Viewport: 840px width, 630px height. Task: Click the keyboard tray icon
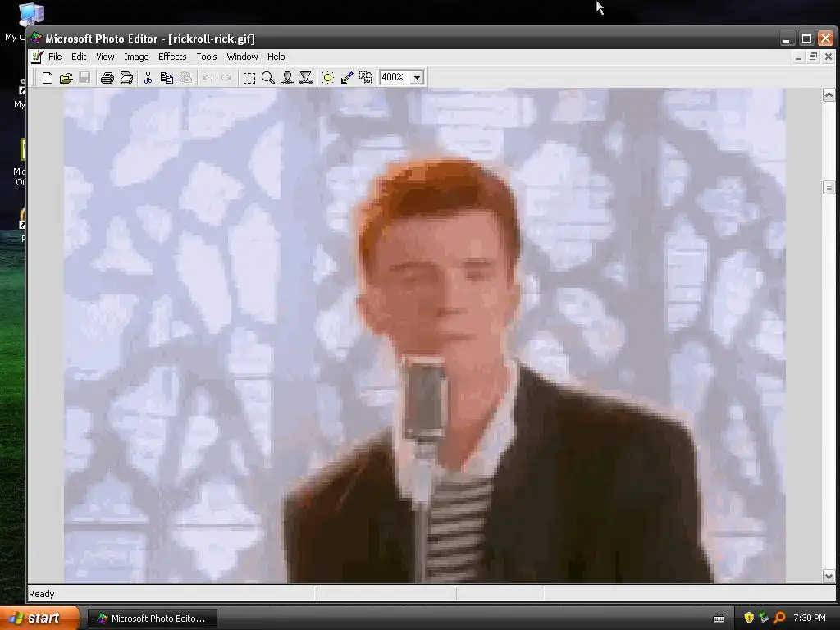point(719,619)
